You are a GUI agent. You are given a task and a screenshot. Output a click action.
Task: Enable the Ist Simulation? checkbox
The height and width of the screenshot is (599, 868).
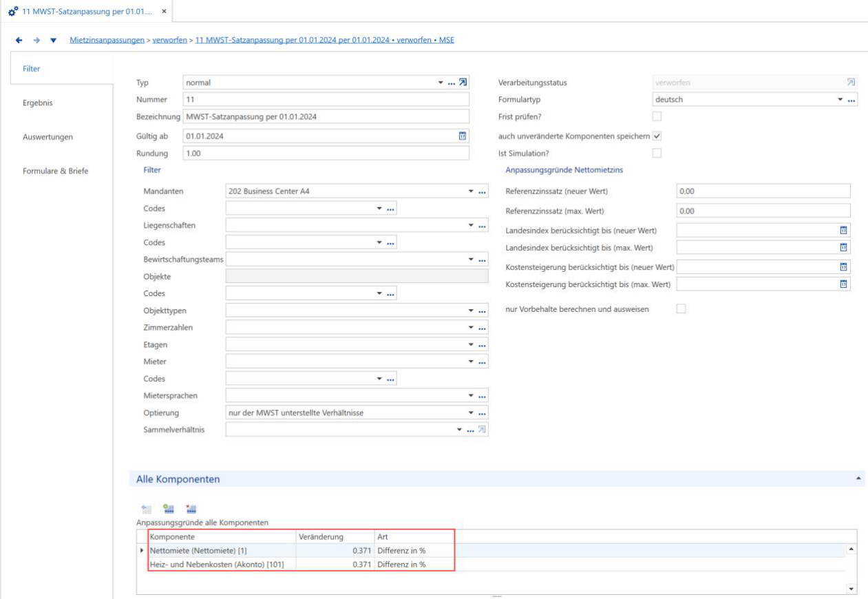(656, 153)
